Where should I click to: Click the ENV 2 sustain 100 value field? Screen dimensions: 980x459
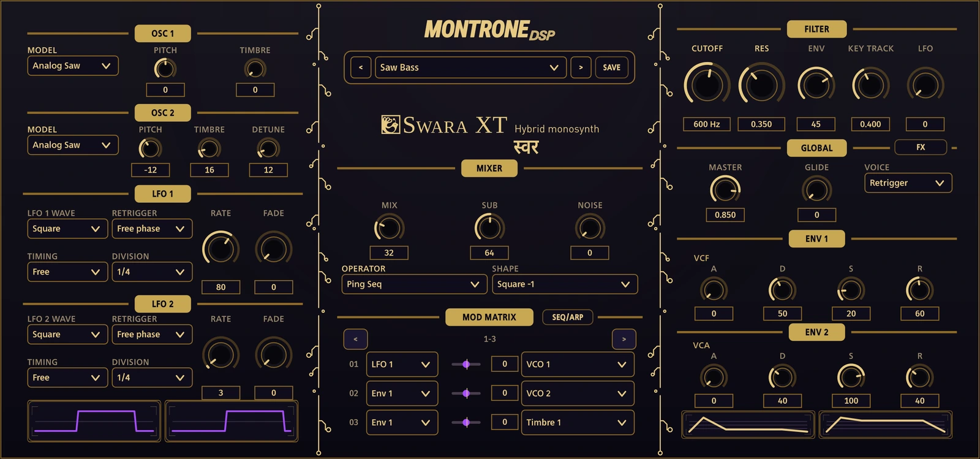tap(851, 401)
